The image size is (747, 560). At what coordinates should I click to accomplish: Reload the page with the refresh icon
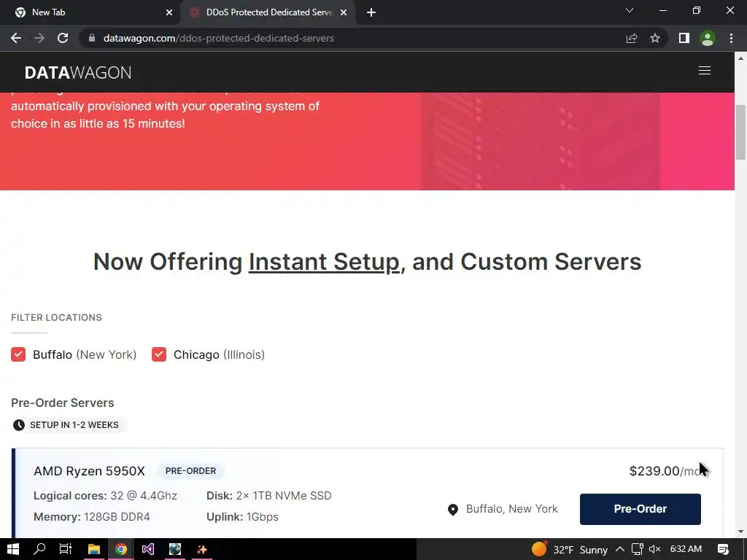point(63,38)
